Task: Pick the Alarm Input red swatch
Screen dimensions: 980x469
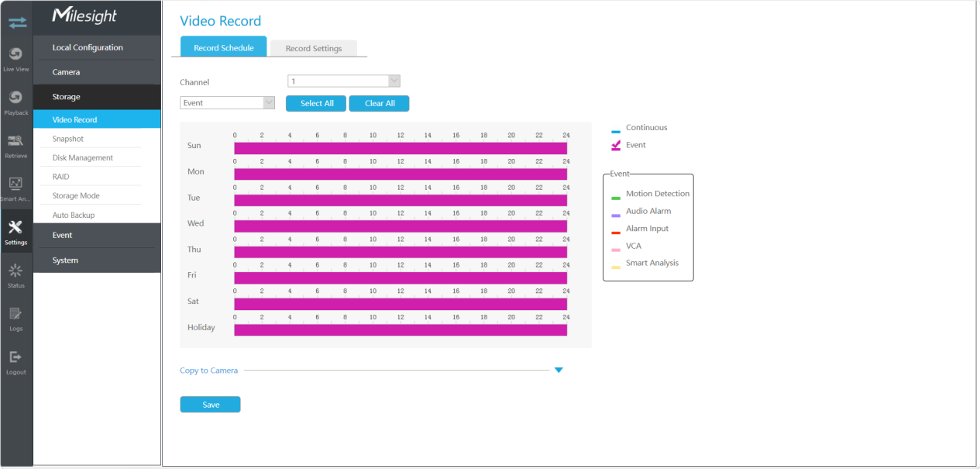Action: click(616, 233)
